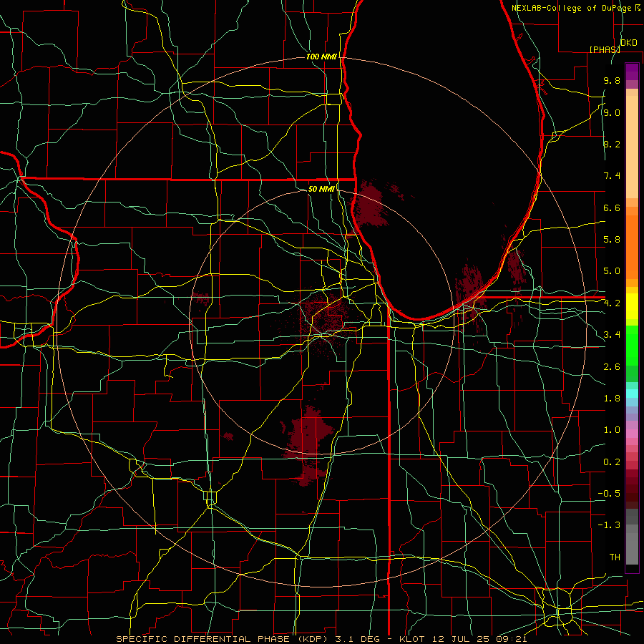Click the 0.2 value on the scale
This screenshot has height=644, width=644.
[x=612, y=462]
